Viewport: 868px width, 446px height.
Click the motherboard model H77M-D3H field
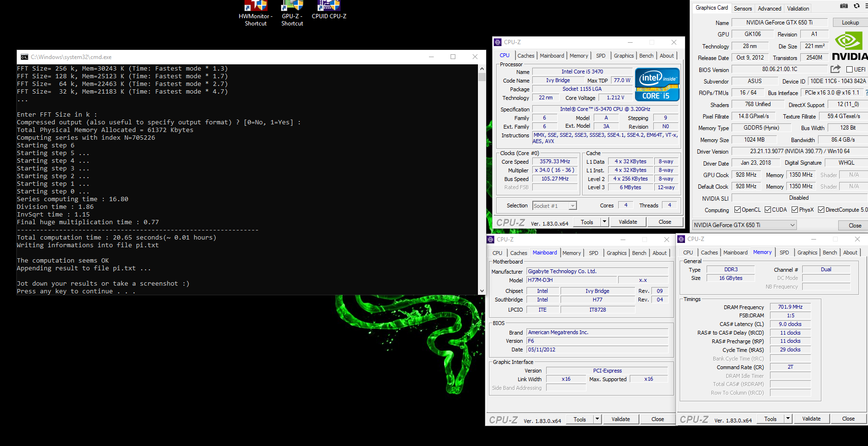571,280
